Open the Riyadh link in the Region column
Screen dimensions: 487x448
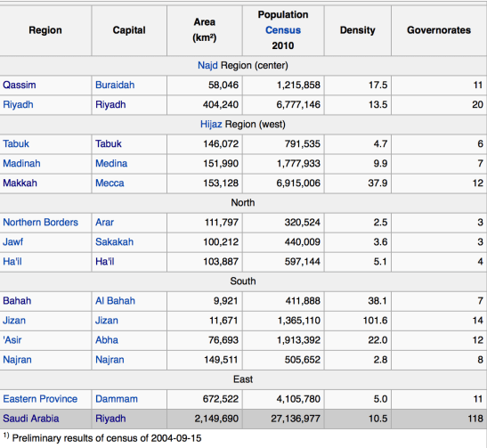pyautogui.click(x=18, y=105)
